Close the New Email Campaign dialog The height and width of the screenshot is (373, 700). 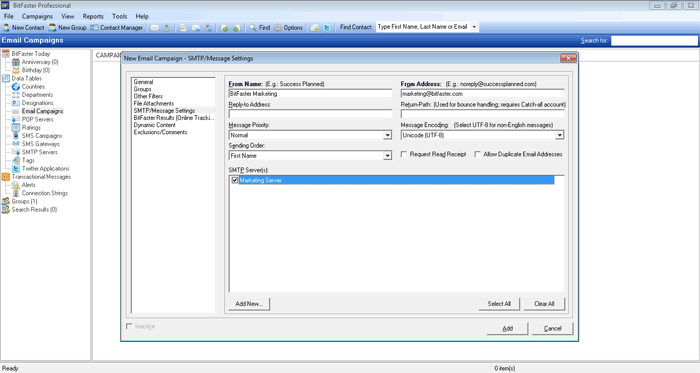pos(568,58)
